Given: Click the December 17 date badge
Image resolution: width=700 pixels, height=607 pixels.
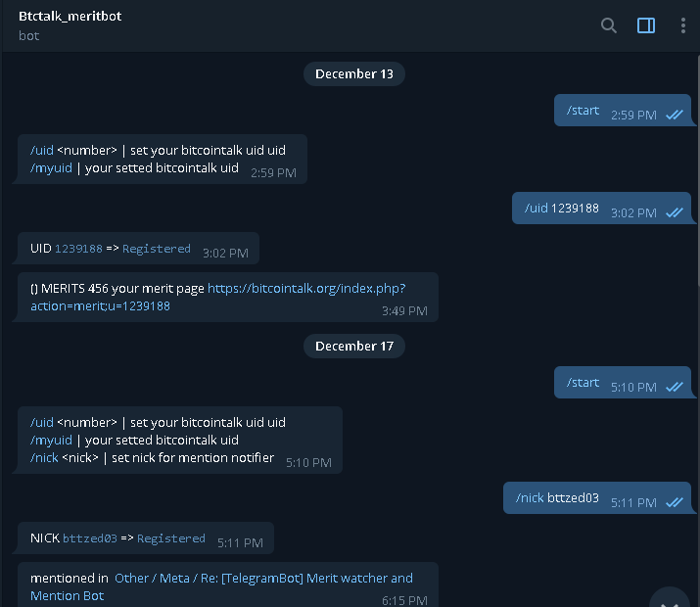Looking at the screenshot, I should click(354, 346).
